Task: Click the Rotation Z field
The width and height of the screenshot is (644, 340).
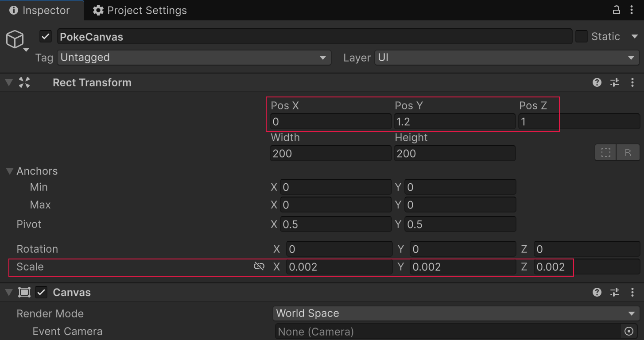Action: coord(587,249)
